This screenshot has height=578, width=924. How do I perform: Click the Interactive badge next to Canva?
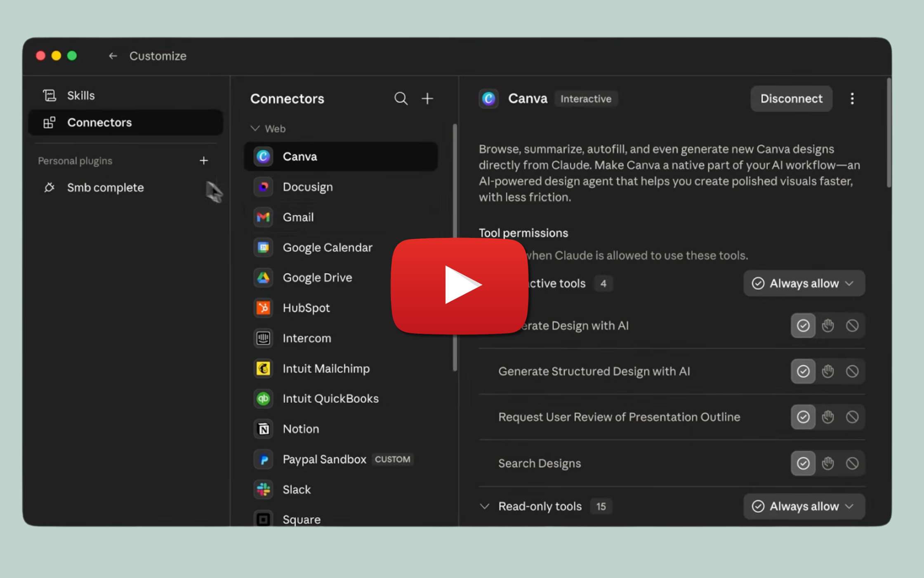pos(586,99)
